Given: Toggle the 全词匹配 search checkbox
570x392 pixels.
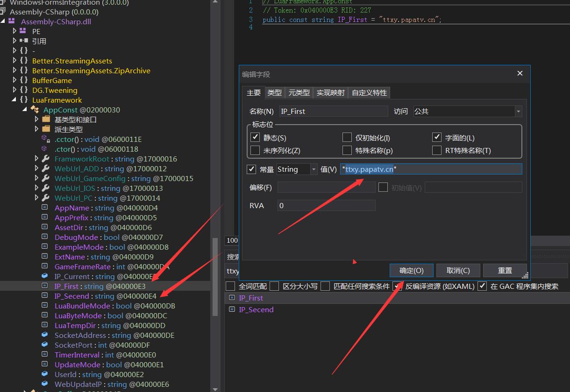Looking at the screenshot, I should (x=230, y=286).
